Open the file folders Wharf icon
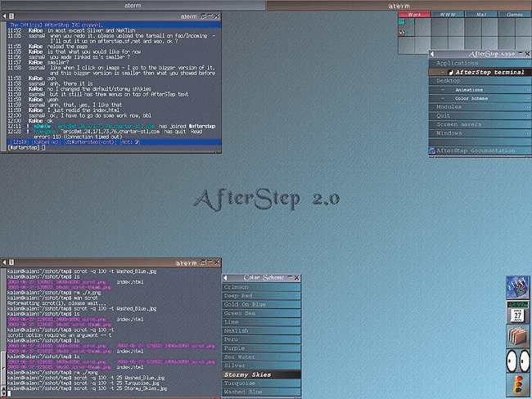Screen dimensions: 532x399 [518, 336]
